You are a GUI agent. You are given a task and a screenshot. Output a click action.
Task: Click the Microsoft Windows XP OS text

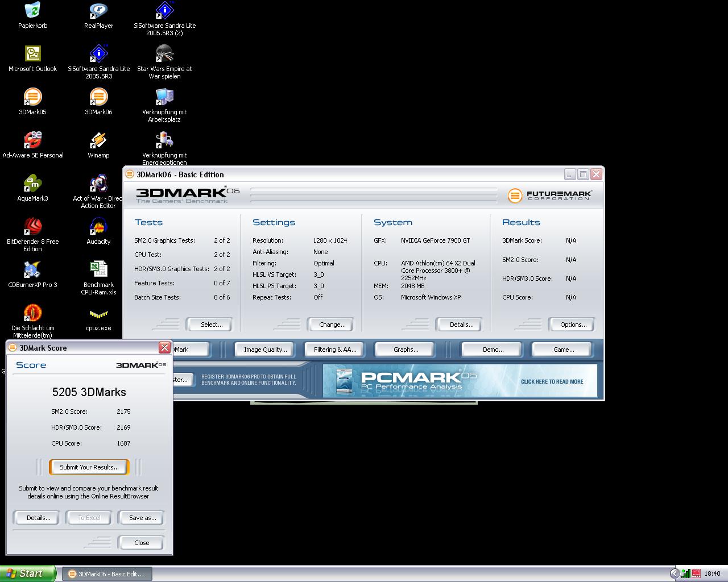click(x=431, y=297)
